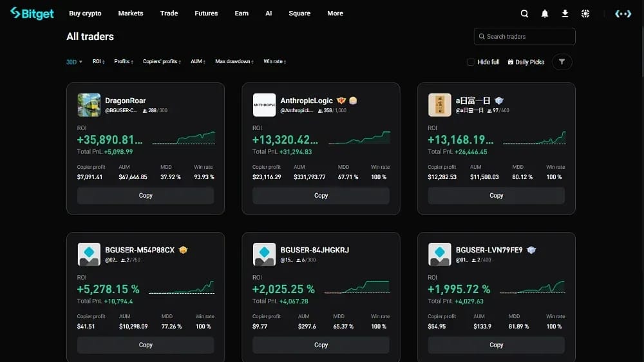Screen dimensions: 644x362
Task: Click AnthropicLogic trophy badge icon
Action: (341, 100)
